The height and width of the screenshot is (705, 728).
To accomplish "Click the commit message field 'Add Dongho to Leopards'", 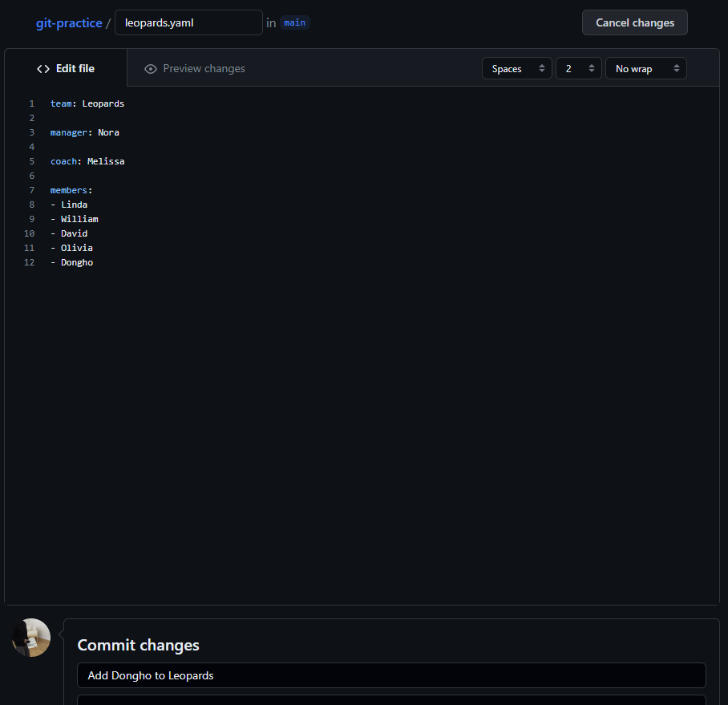I will [x=391, y=675].
